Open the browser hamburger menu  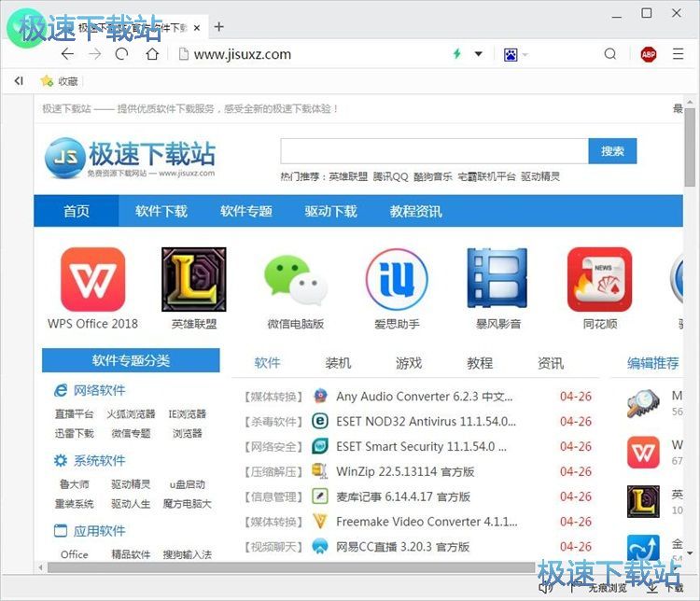pos(679,54)
